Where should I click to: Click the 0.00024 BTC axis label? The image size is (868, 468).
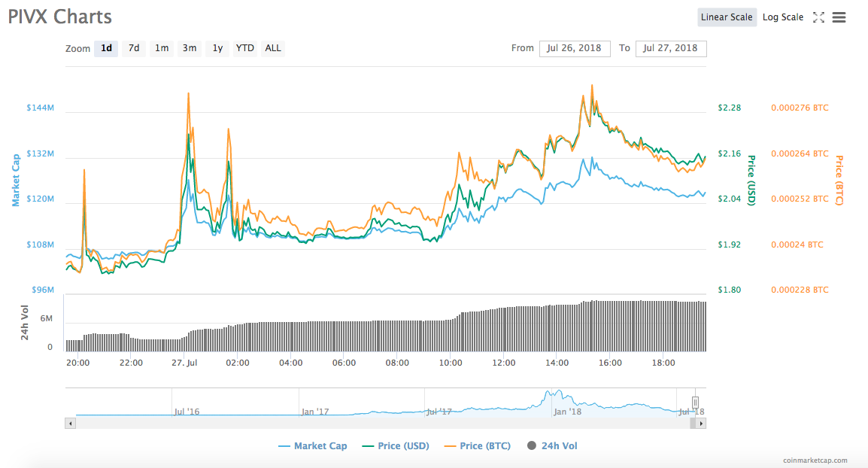pyautogui.click(x=797, y=245)
